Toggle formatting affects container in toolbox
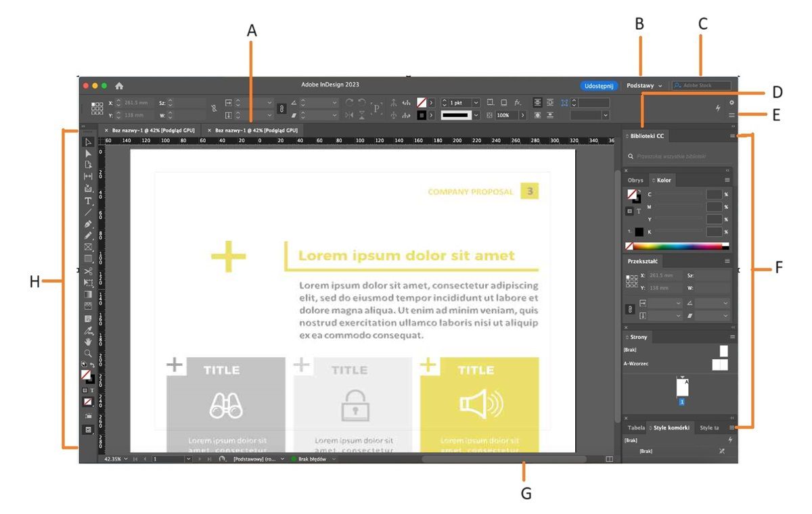Image resolution: width=812 pixels, height=514 pixels. (x=85, y=391)
